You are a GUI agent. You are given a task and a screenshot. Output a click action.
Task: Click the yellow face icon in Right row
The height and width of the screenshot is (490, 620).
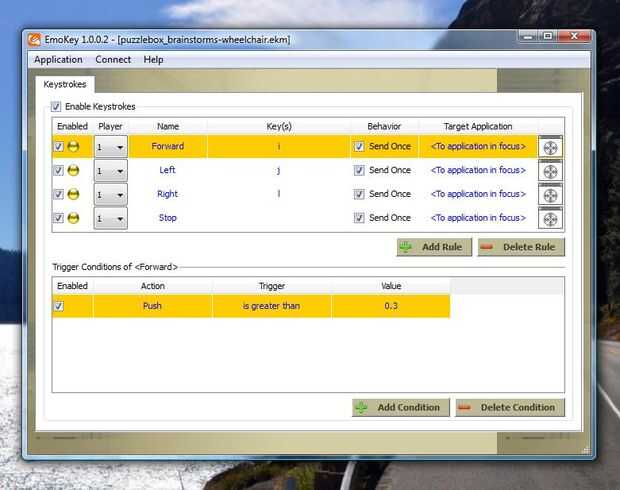pos(73,194)
